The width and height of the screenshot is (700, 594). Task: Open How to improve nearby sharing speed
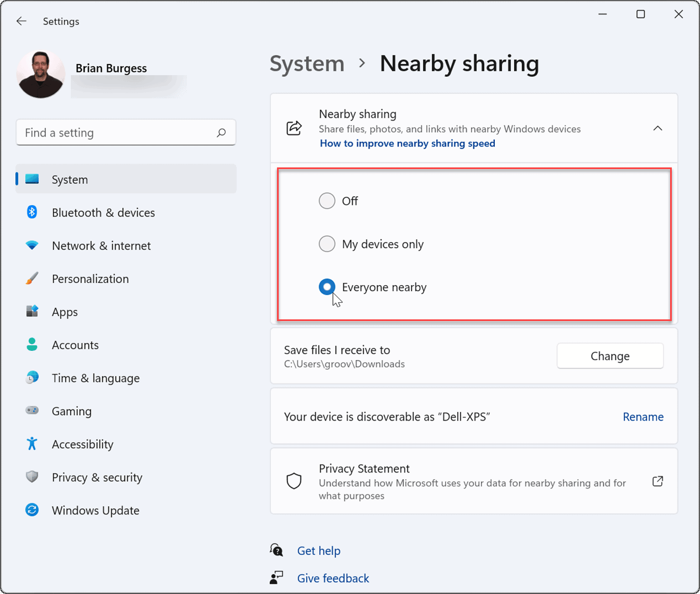(x=407, y=143)
